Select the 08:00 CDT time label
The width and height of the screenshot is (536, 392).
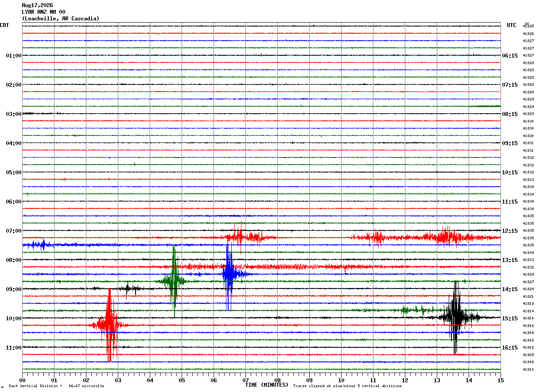coord(14,260)
